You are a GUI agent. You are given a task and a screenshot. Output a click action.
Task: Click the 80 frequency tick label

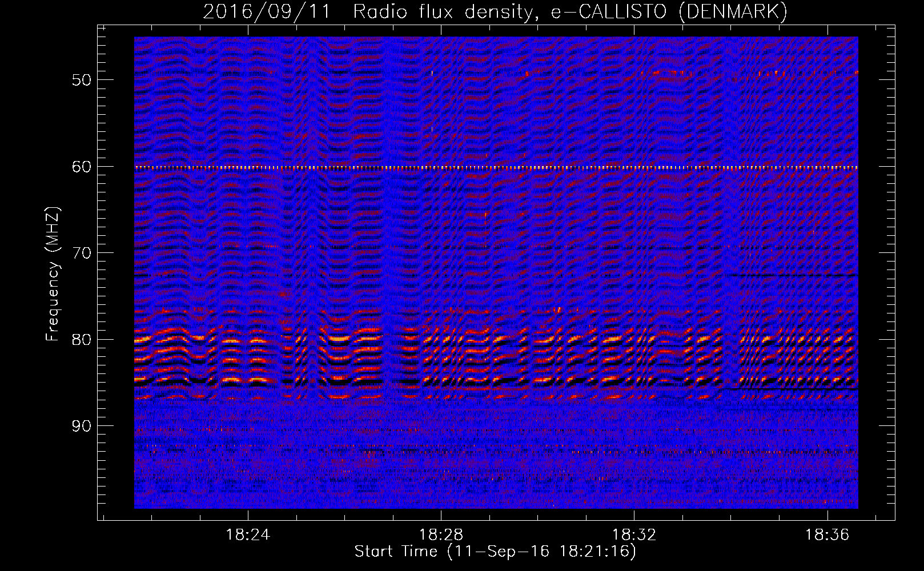[82, 340]
